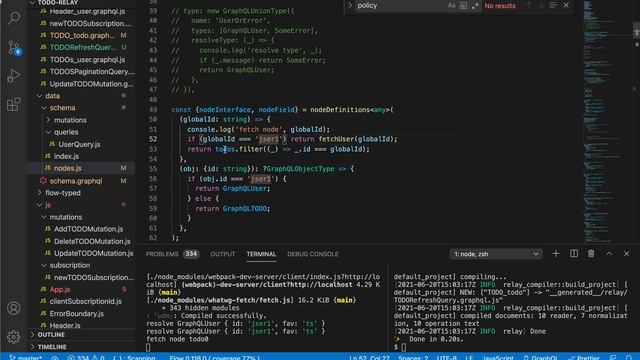Click Ln 52, Col 27 cursor position
Viewport: 640px width, 360px height.
click(369, 357)
